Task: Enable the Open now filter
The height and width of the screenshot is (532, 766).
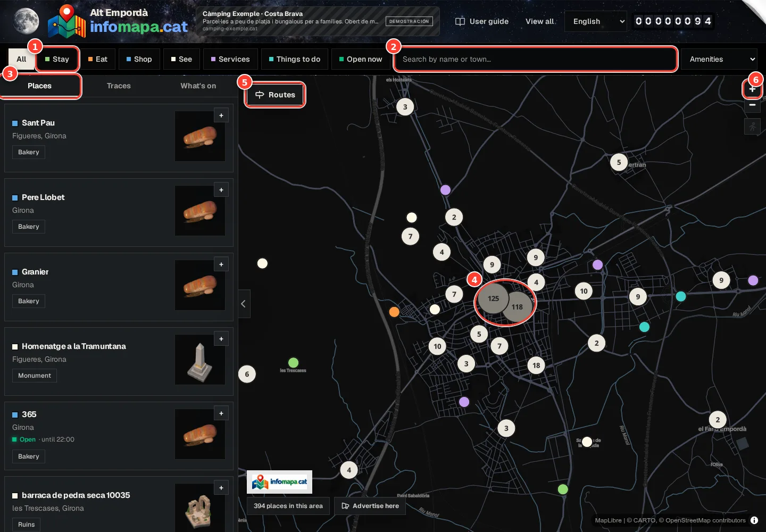Action: point(361,59)
